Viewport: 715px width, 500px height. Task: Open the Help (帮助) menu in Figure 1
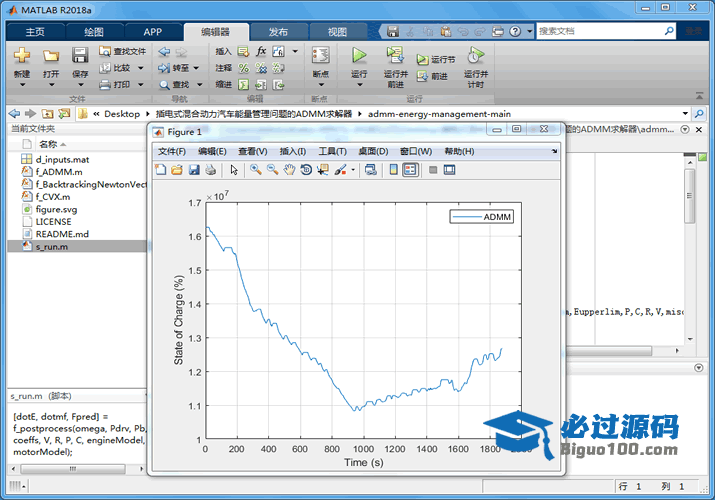[x=459, y=151]
